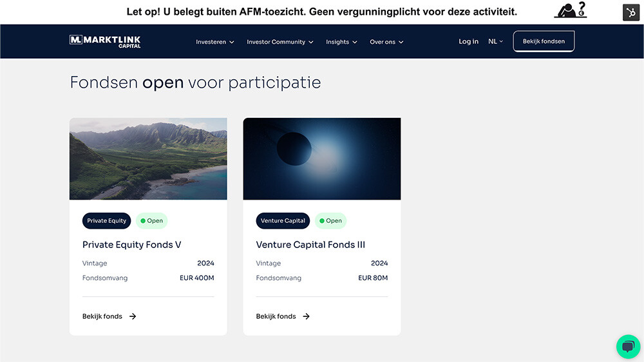
Task: Click arrow next to Venture Capital Bekijk fonds
Action: pyautogui.click(x=307, y=316)
